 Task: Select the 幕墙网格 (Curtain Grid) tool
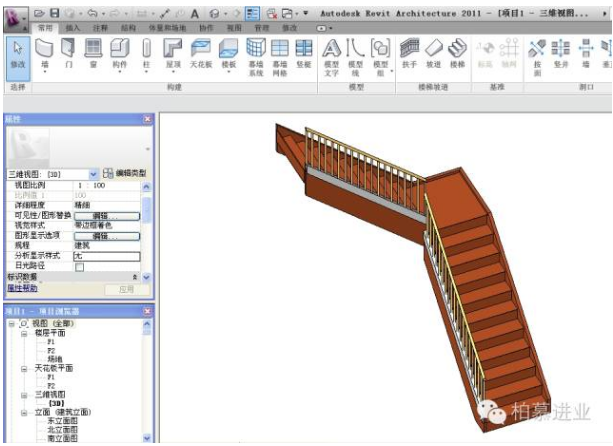[x=280, y=57]
